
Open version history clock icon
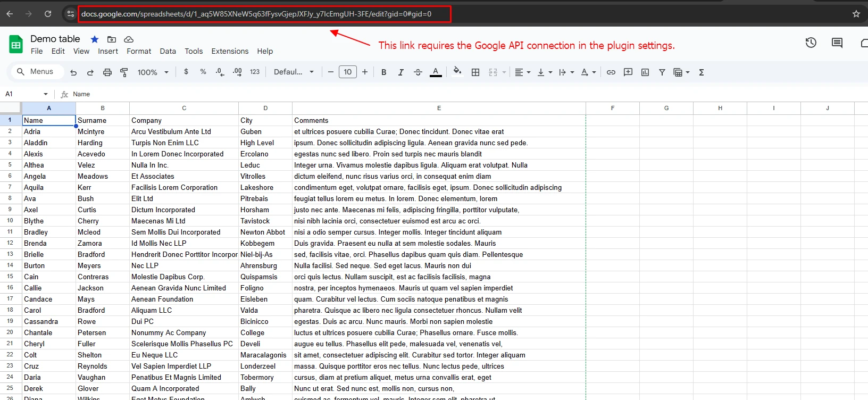point(811,43)
